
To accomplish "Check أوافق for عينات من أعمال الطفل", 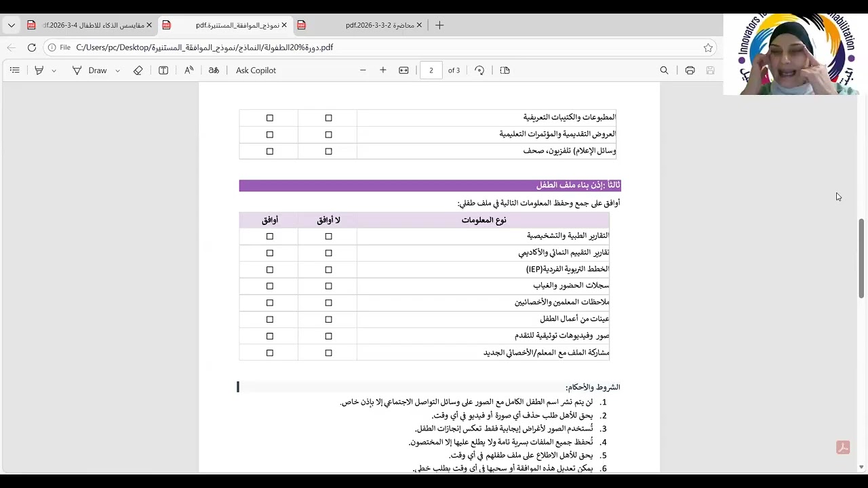I will (x=270, y=319).
